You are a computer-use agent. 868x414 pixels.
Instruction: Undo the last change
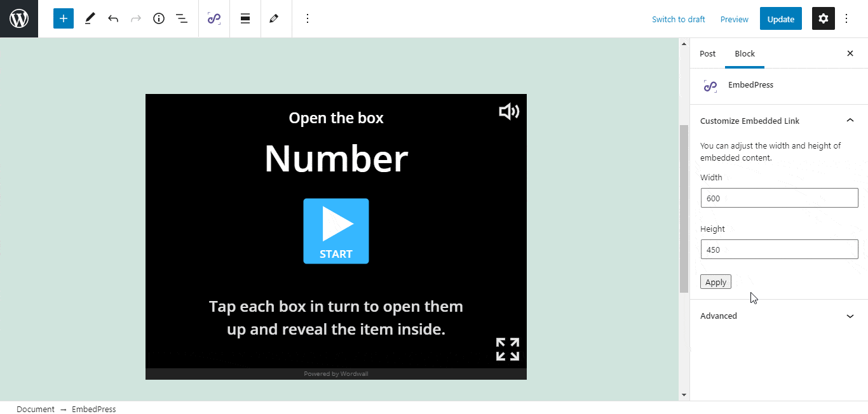pos(113,18)
